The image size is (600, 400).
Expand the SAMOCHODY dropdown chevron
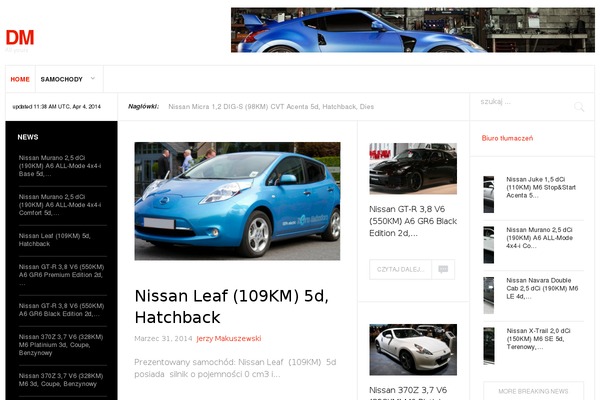tap(93, 78)
